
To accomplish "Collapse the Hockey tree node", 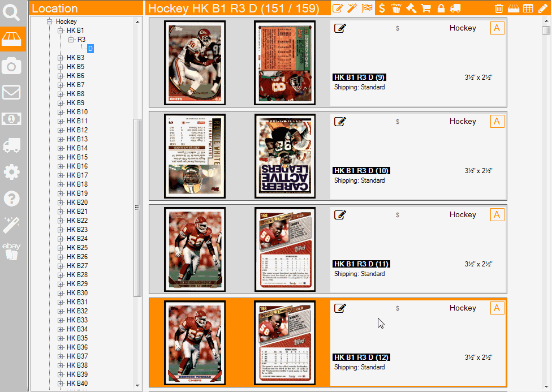I will click(x=50, y=21).
